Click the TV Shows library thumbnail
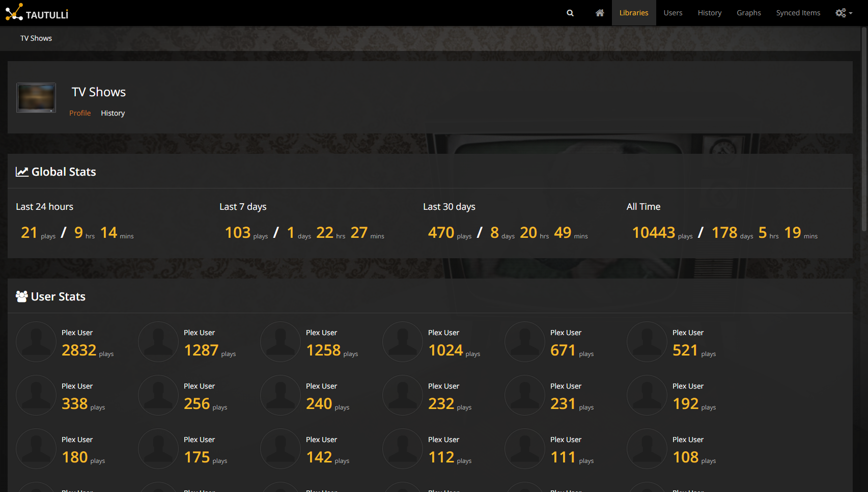 pyautogui.click(x=36, y=97)
